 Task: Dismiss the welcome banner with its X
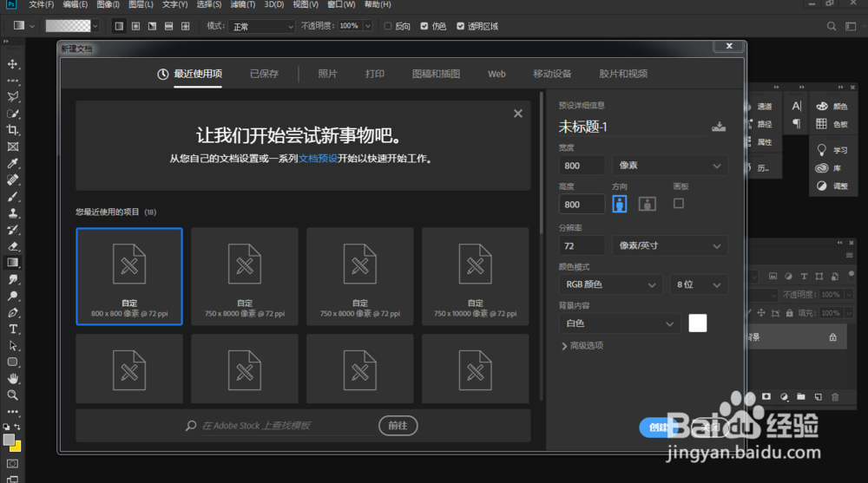pyautogui.click(x=517, y=114)
